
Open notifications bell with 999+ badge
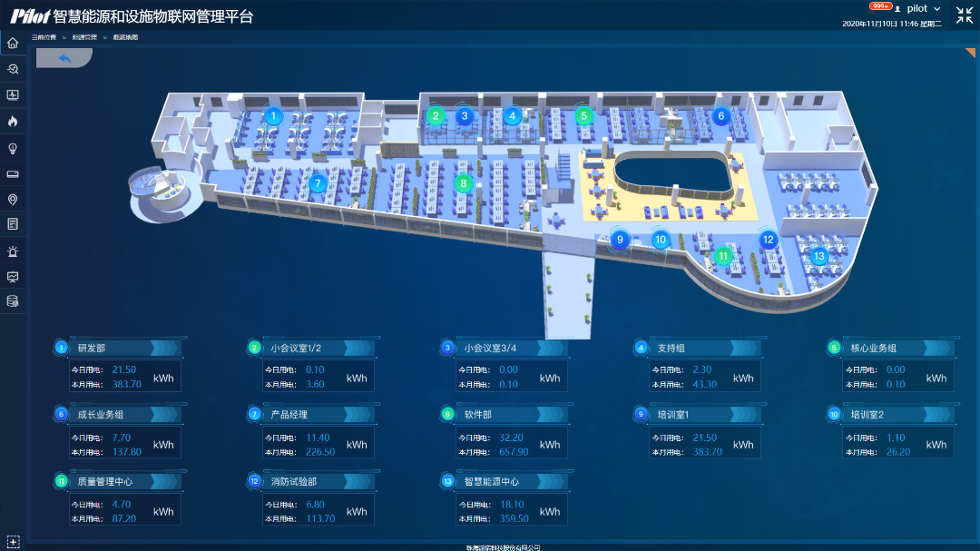point(880,6)
